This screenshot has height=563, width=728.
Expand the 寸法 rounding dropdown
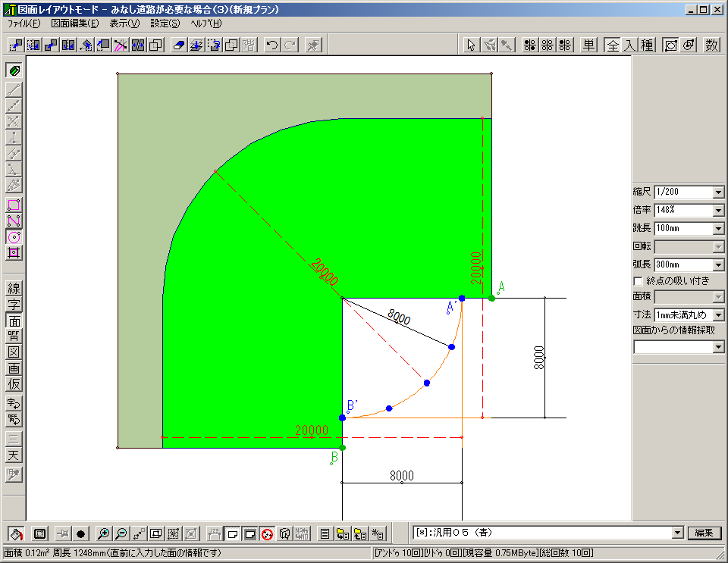point(718,315)
